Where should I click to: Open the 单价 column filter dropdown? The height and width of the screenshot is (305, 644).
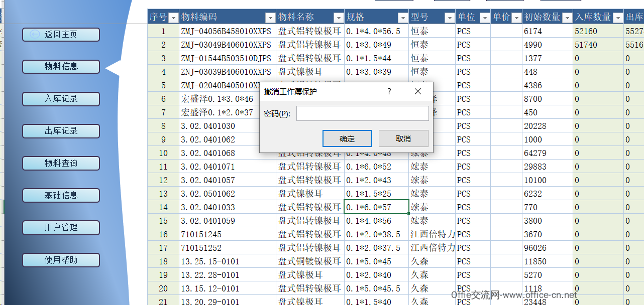point(516,18)
